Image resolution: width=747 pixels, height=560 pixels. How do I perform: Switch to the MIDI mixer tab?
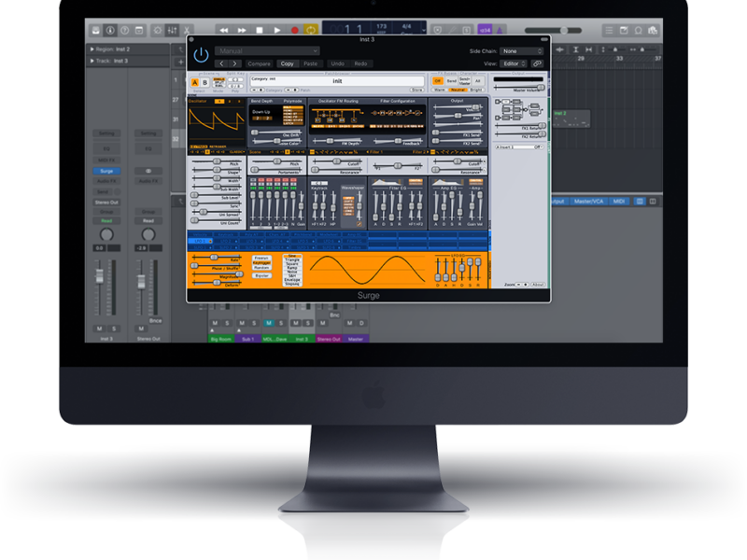click(619, 202)
